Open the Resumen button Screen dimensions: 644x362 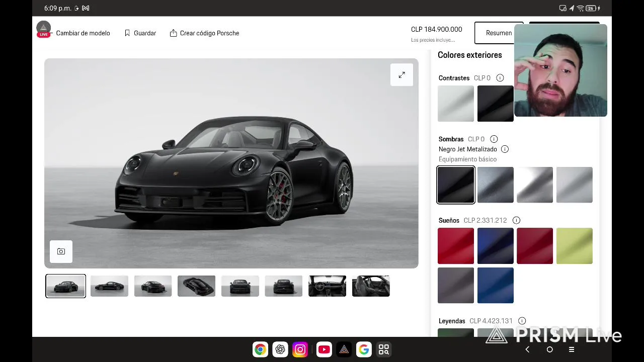tap(499, 33)
